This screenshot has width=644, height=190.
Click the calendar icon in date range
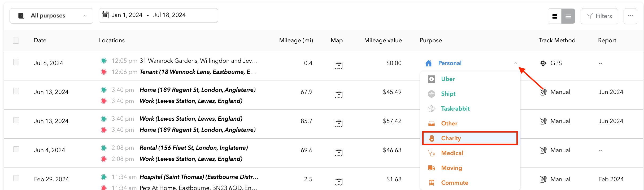[105, 15]
